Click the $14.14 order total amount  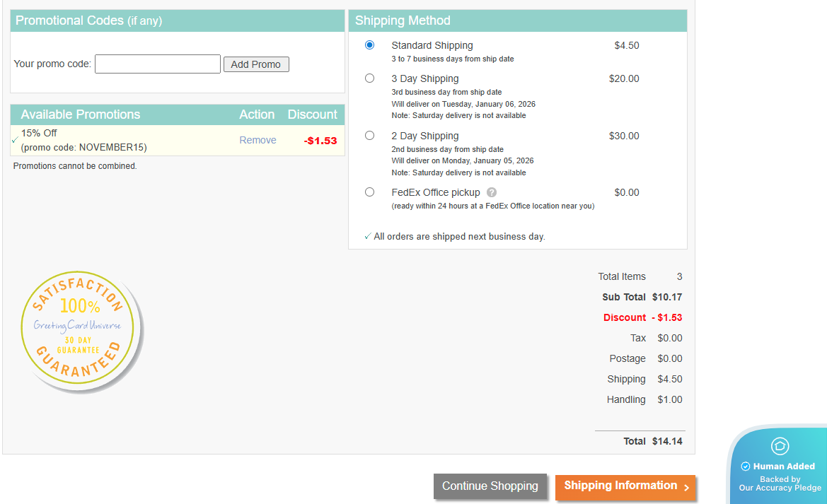pos(667,441)
